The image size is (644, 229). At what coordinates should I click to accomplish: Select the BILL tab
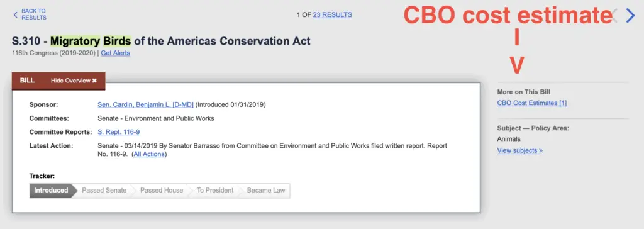[27, 81]
